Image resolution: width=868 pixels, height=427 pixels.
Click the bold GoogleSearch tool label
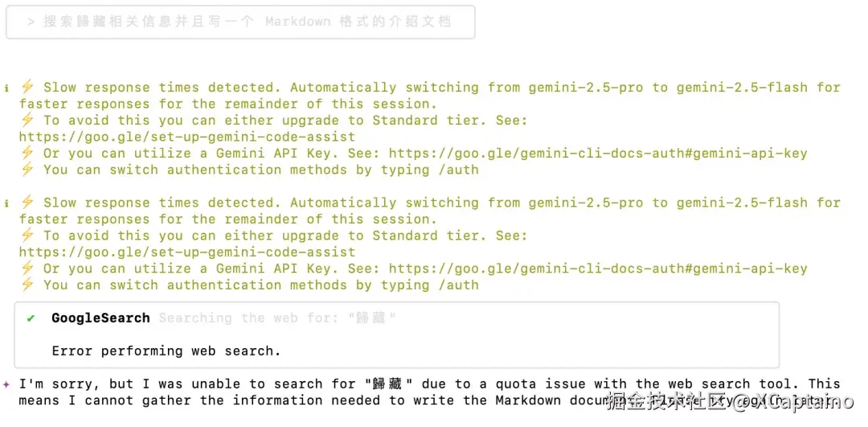(x=100, y=318)
